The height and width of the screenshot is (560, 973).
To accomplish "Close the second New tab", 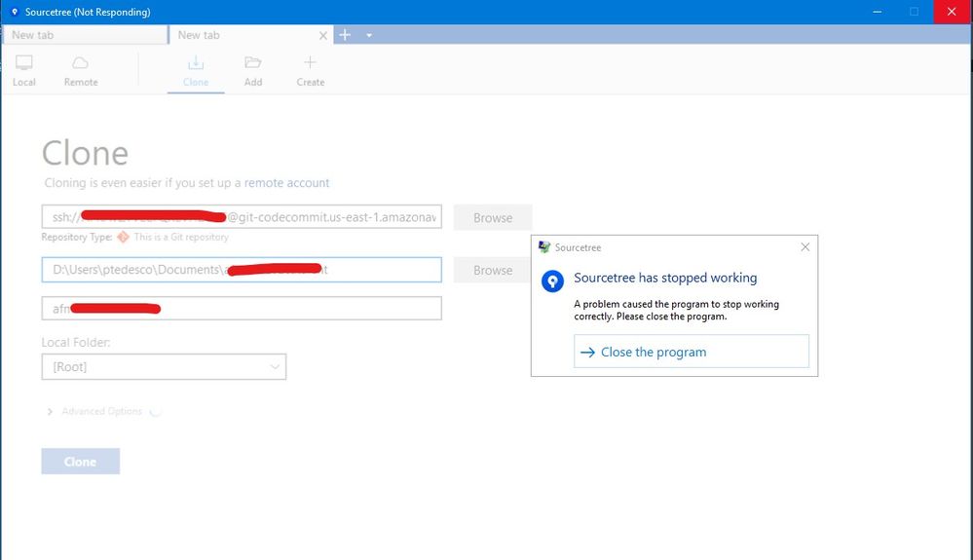I will click(323, 36).
